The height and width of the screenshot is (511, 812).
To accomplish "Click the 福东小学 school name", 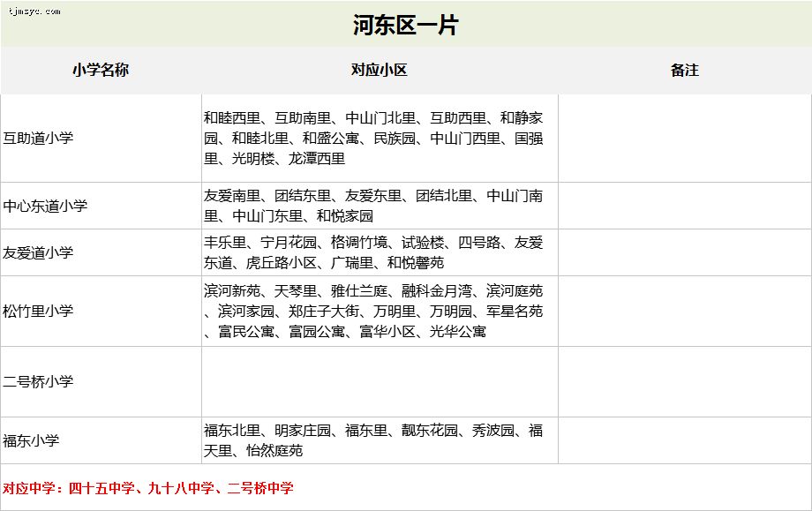I will coord(33,440).
